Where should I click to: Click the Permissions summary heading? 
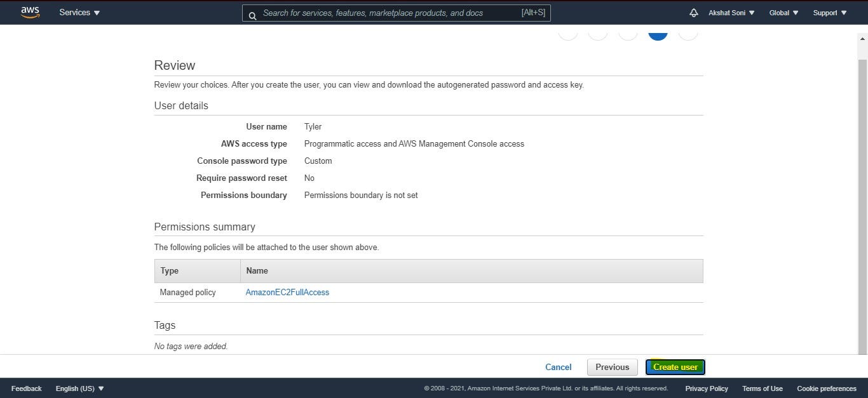click(x=205, y=227)
